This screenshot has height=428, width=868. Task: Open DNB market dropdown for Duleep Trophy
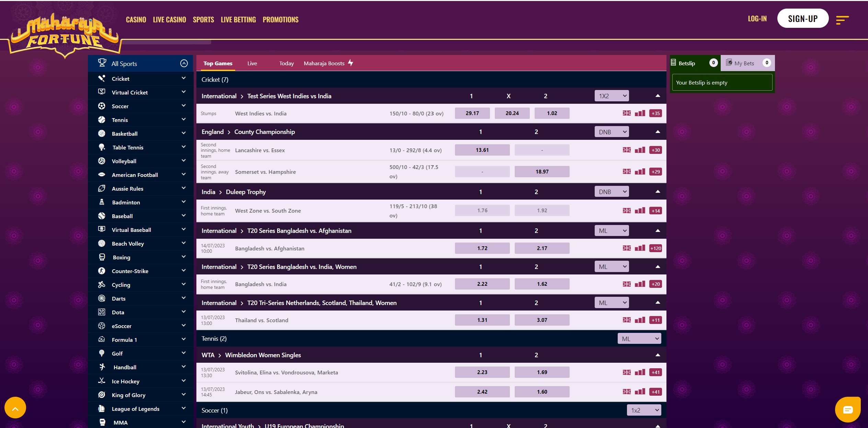click(612, 192)
